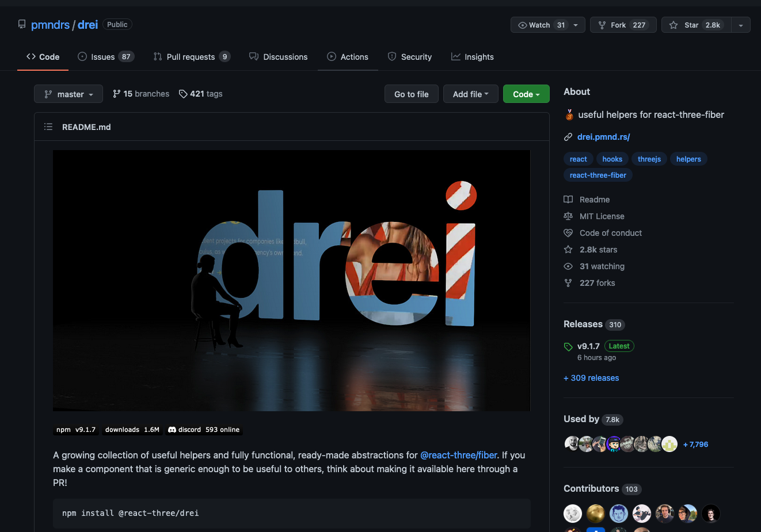761x532 pixels.
Task: Open the Used by 7.8k heading
Action: 593,419
